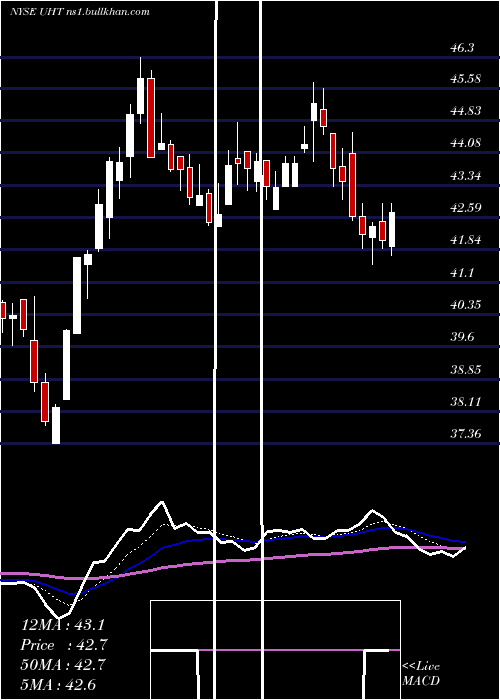Viewport: 500px width, 700px height.
Task: Select the 38.11 price axis label
Action: pyautogui.click(x=466, y=402)
